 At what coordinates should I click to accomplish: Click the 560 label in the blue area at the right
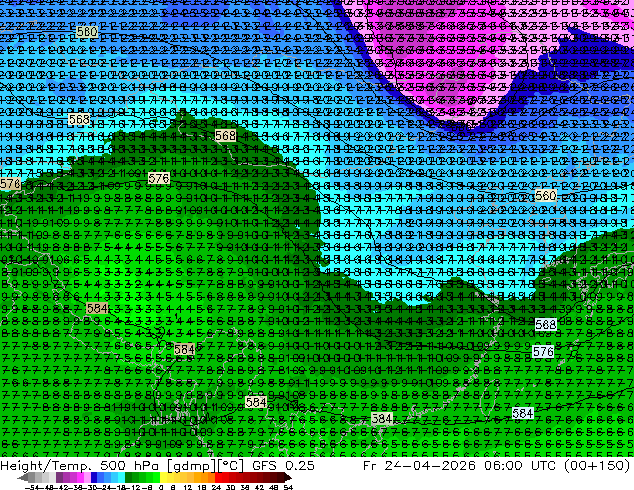point(545,196)
